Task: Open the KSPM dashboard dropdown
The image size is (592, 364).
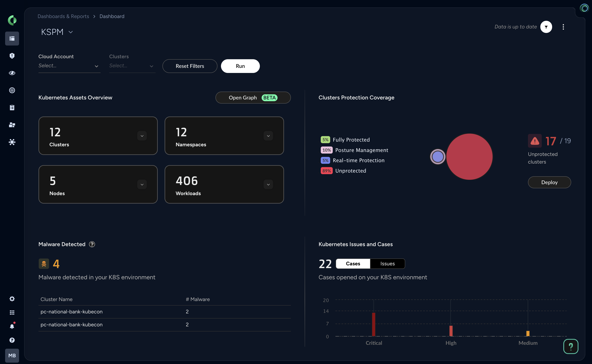Action: 71,32
